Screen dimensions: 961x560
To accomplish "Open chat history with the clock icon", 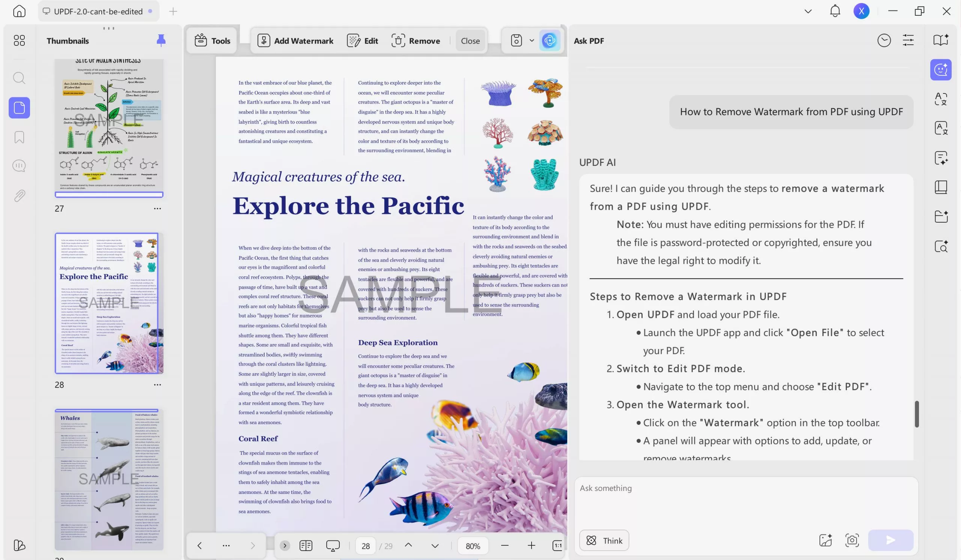I will click(x=884, y=41).
